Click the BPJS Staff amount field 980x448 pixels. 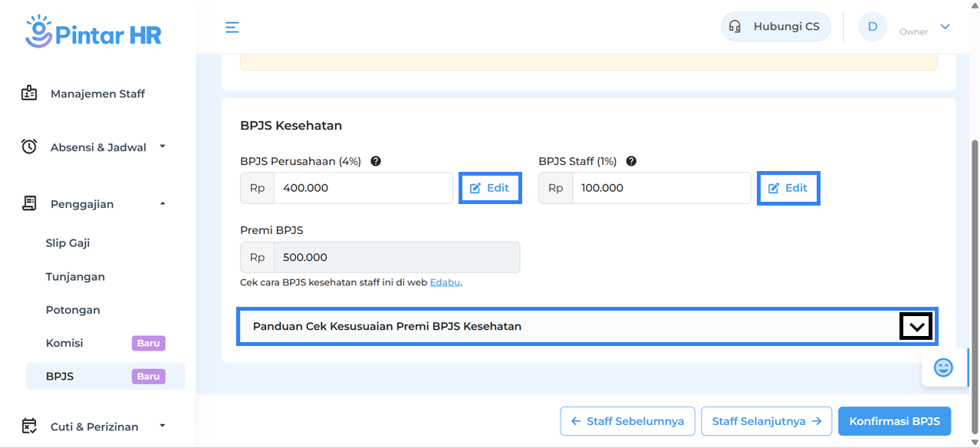coord(661,188)
